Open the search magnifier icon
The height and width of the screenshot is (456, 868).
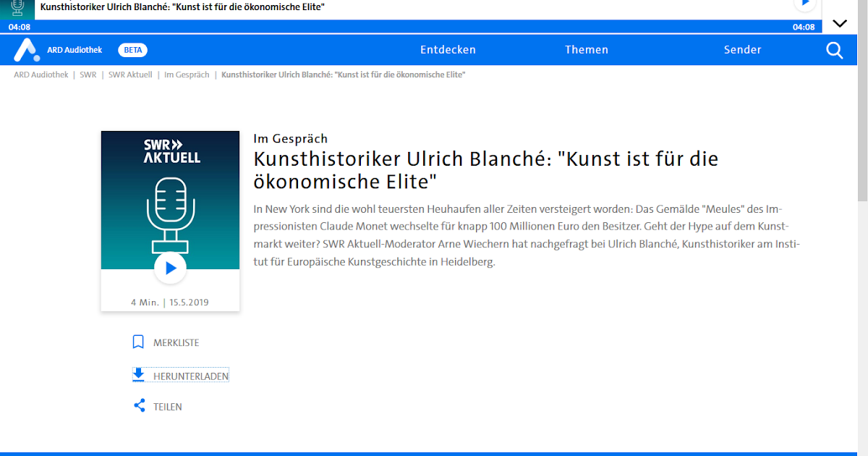pyautogui.click(x=834, y=50)
